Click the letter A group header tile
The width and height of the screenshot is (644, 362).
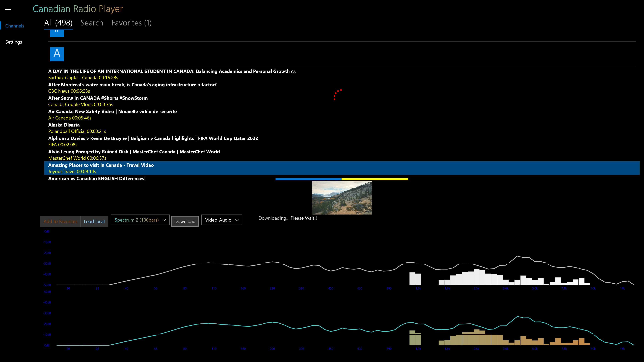(x=57, y=54)
